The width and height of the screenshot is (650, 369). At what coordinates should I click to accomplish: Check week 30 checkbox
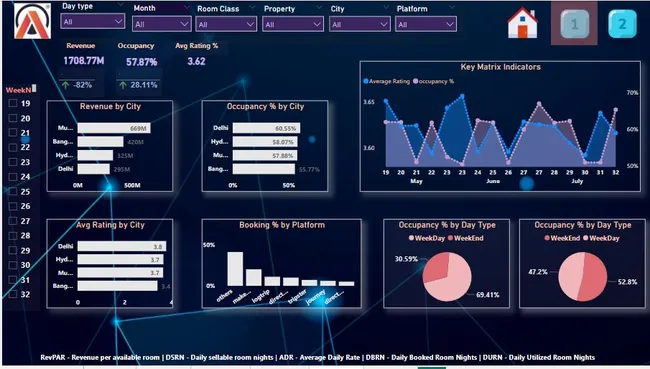click(13, 265)
